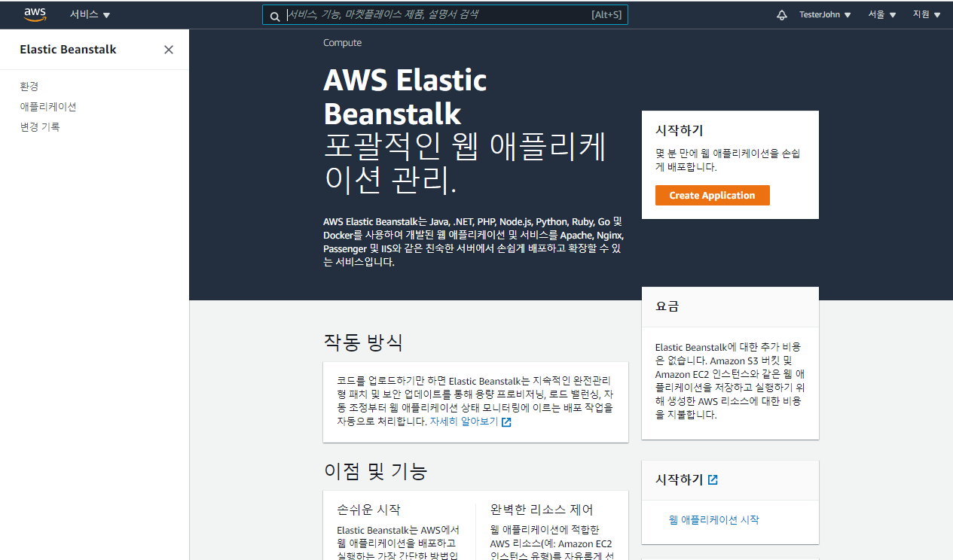This screenshot has height=560, width=953.
Task: Click the AWS Elastic Beanstalk main title
Action: (x=405, y=96)
